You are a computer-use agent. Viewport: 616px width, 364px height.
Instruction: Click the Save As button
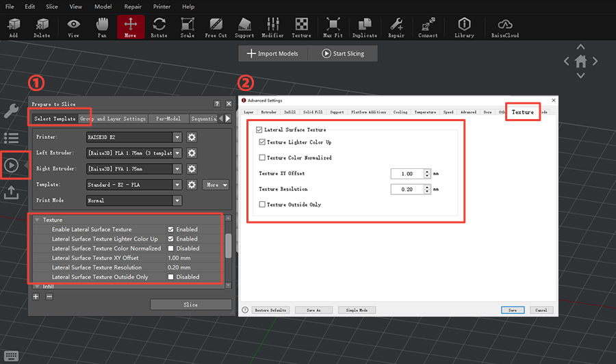coord(313,310)
